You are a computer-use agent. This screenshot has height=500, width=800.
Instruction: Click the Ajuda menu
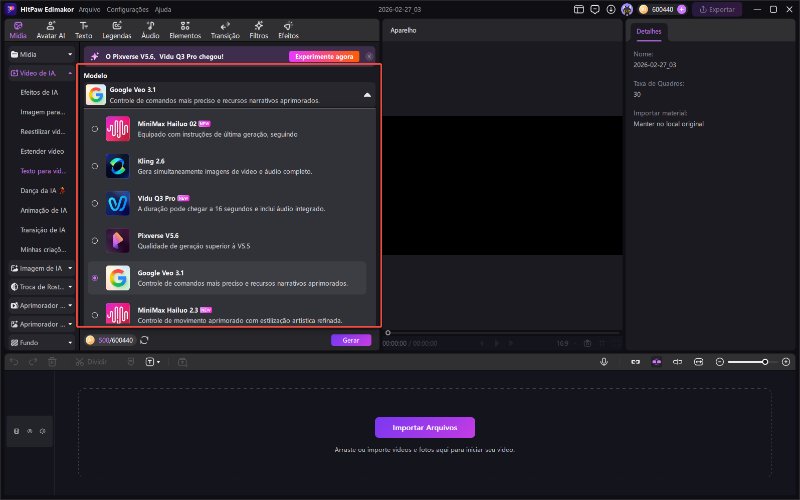click(163, 9)
